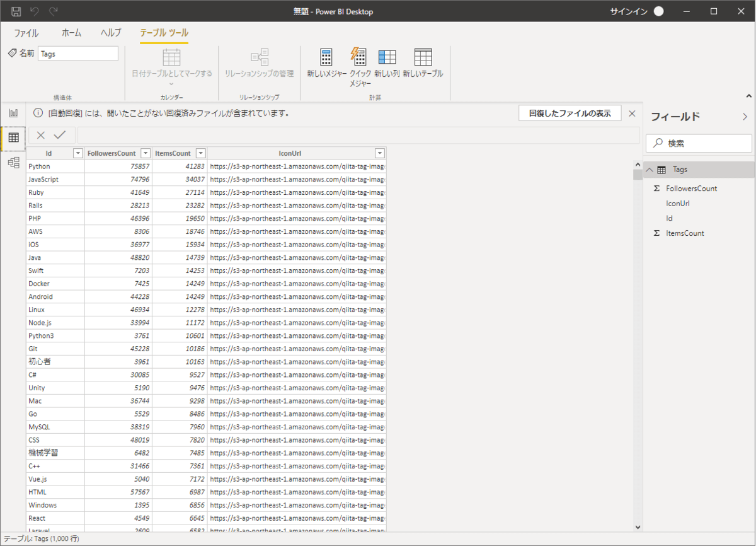Click the 機械学習 cell

55,453
